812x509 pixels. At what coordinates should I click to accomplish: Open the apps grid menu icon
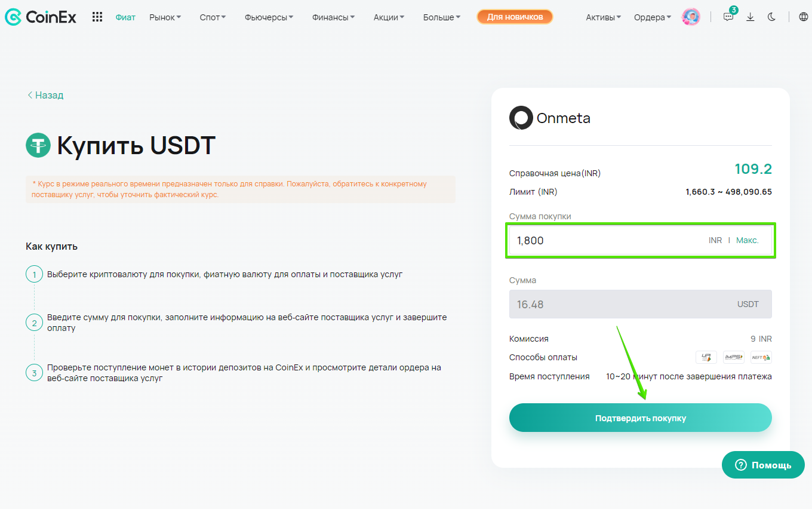[97, 17]
